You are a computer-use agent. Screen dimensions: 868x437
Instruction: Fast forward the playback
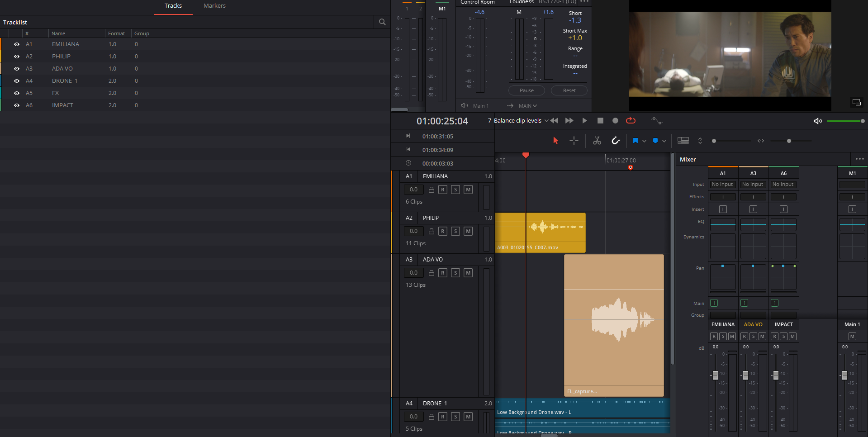569,121
